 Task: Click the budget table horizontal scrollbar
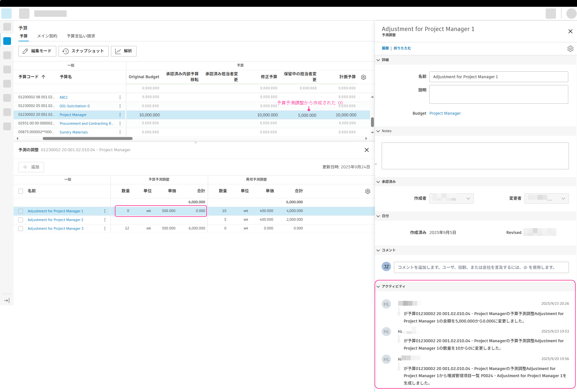pos(88,138)
